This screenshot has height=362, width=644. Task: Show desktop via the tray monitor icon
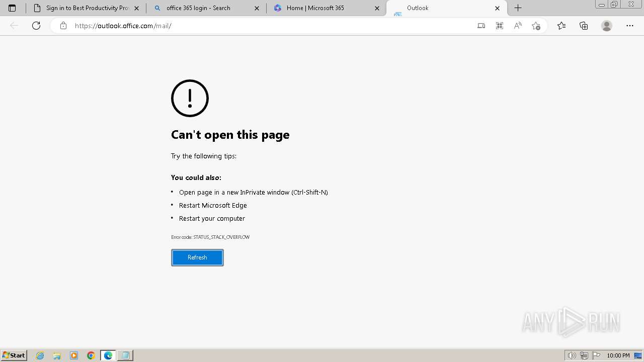click(x=638, y=355)
